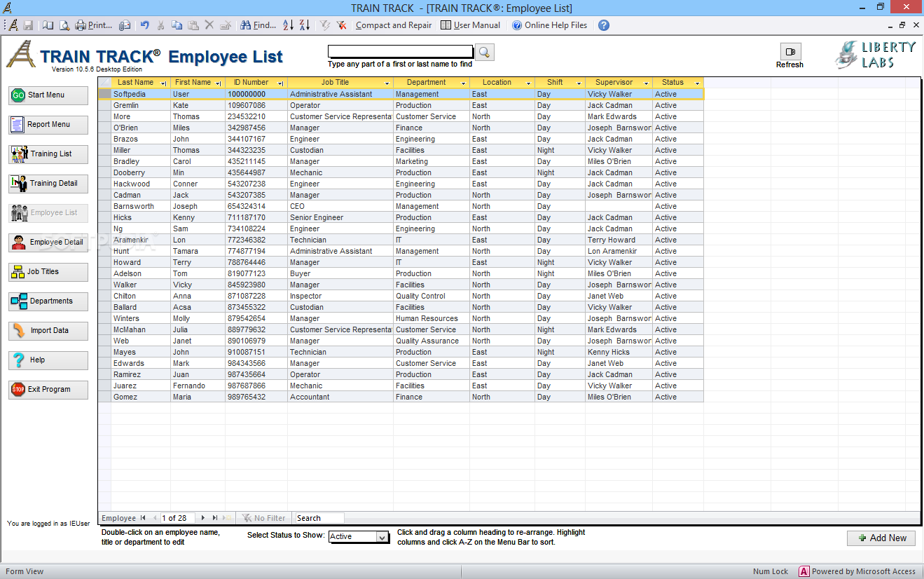Open Online Help Files

pyautogui.click(x=550, y=25)
